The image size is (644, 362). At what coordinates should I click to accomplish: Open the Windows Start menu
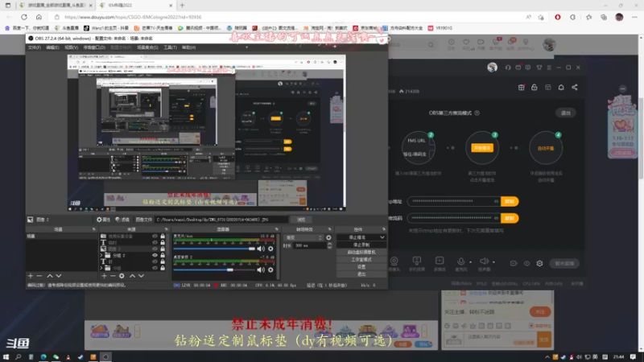(x=6, y=357)
